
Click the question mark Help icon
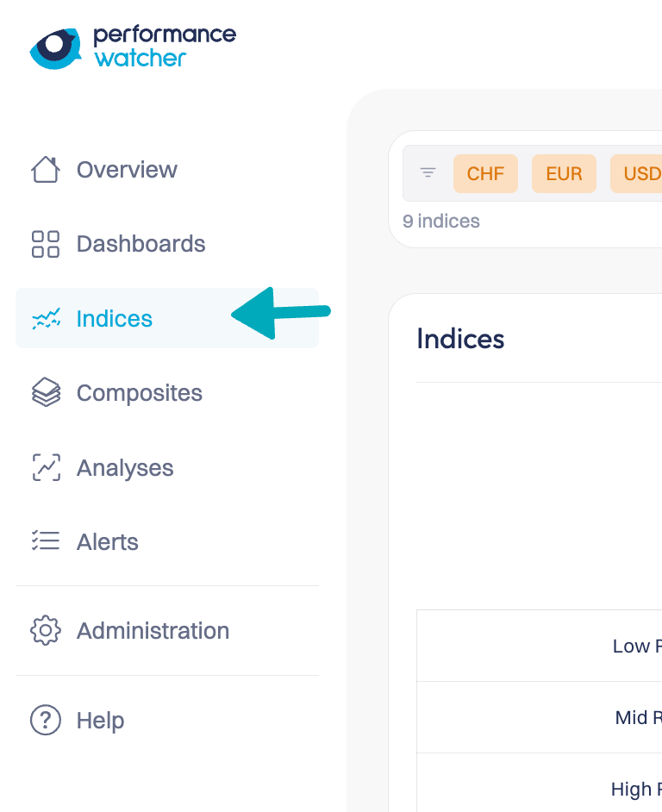tap(46, 720)
